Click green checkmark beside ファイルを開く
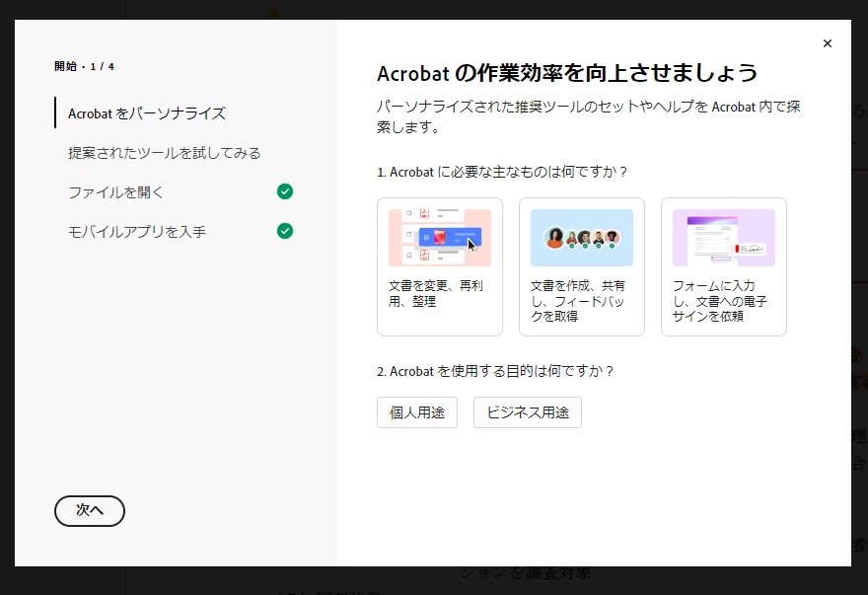This screenshot has width=868, height=595. (284, 191)
